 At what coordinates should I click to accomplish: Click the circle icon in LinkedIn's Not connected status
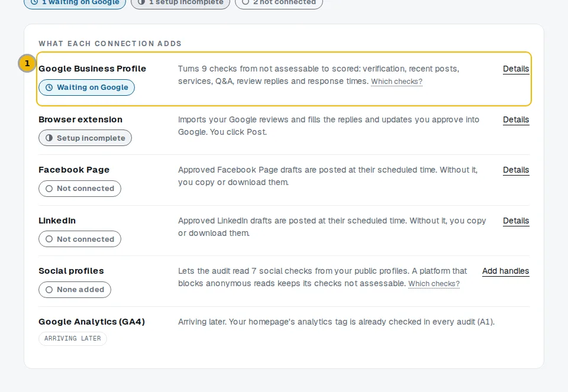[49, 239]
